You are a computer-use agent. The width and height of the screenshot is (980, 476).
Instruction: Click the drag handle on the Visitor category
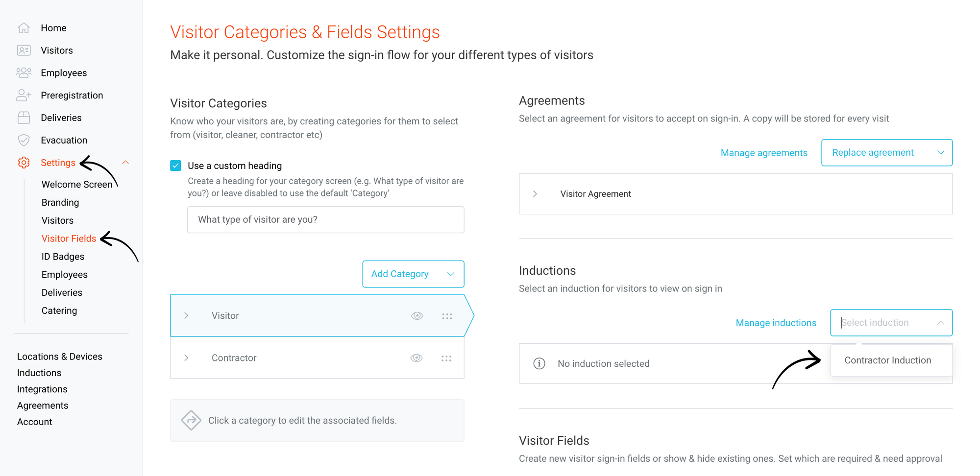coord(447,316)
